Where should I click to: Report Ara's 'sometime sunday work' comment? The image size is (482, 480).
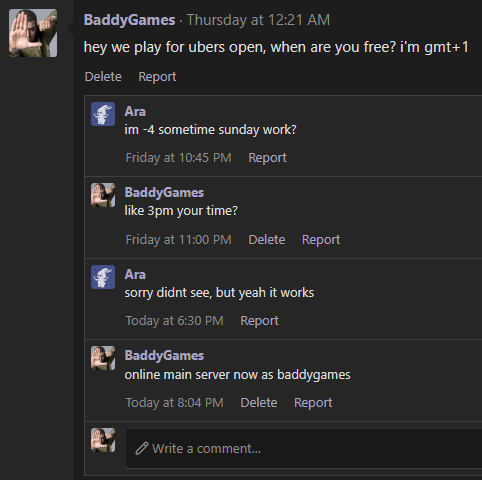coord(267,158)
